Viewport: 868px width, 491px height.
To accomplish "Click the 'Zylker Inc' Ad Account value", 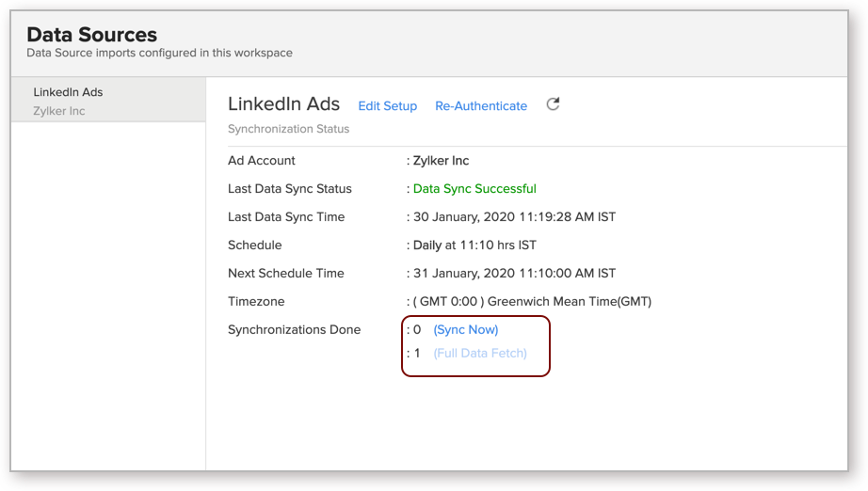I will click(x=441, y=160).
